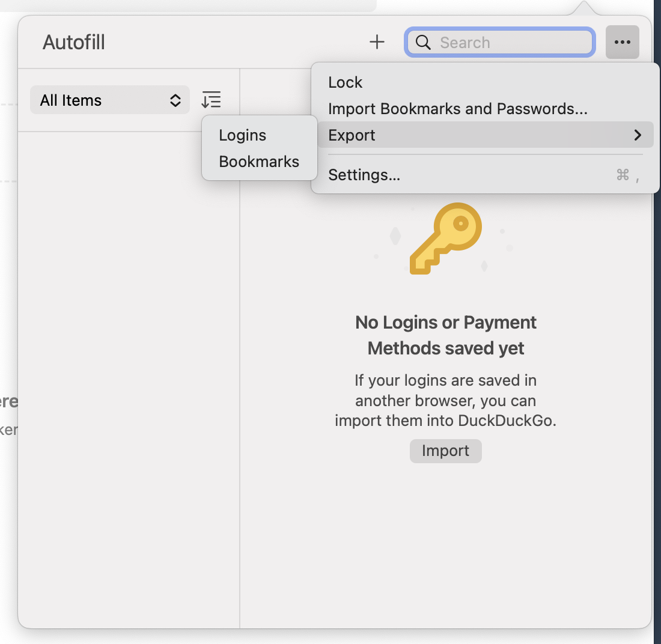661x644 pixels.
Task: Open the three-dots more options button
Action: point(622,41)
